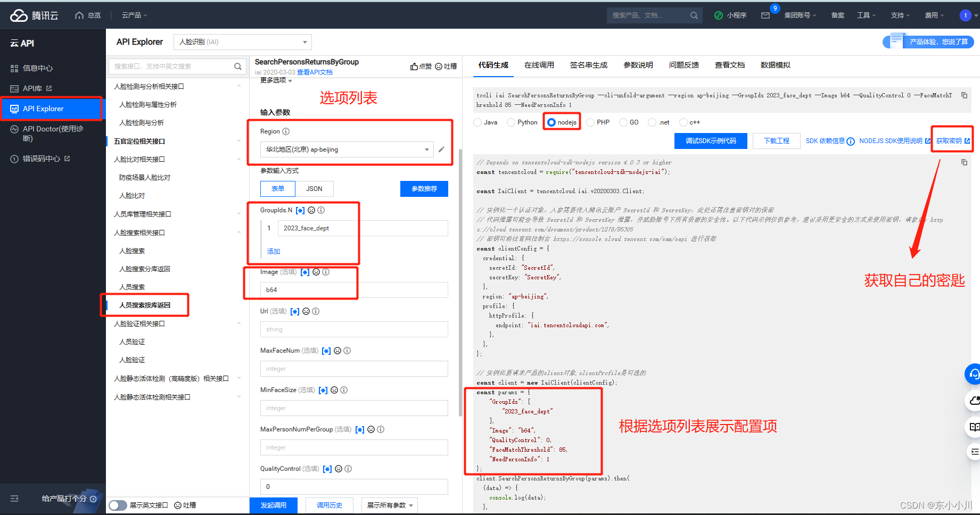Open the top search magnifier icon
980x515 pixels.
pyautogui.click(x=694, y=15)
